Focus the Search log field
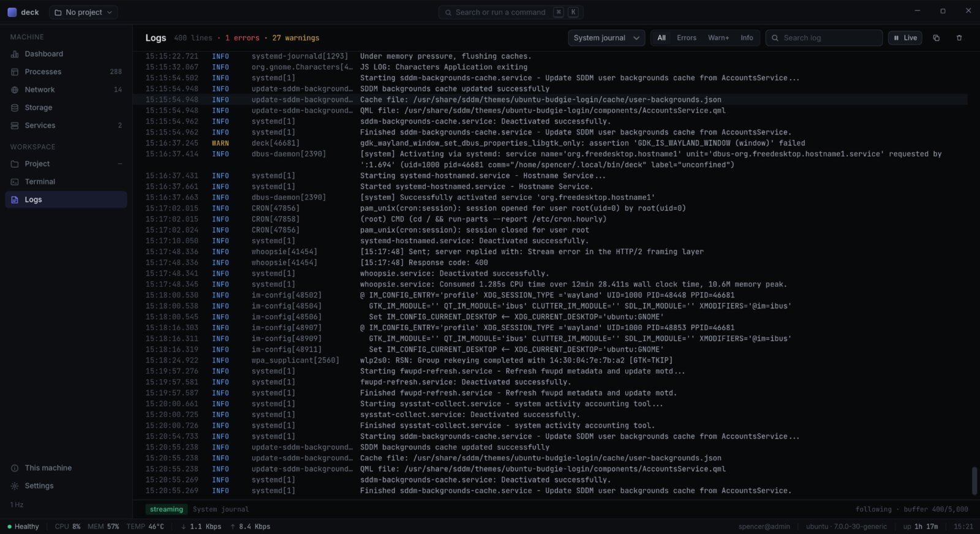The height and width of the screenshot is (534, 980). [824, 38]
